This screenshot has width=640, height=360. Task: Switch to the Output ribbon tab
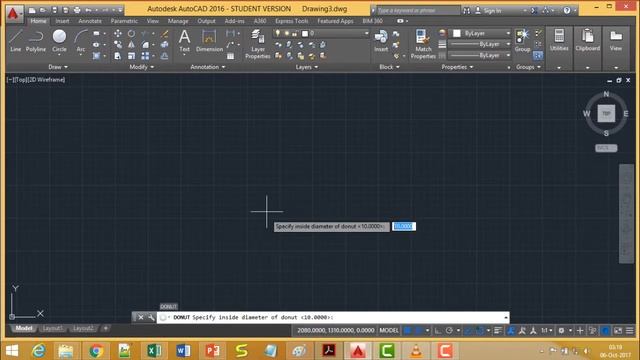pyautogui.click(x=206, y=21)
